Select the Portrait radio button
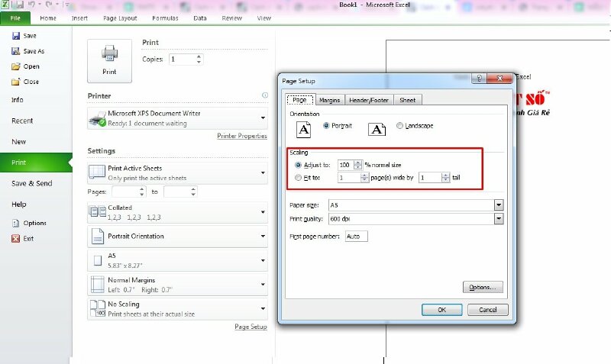This screenshot has width=611, height=364. point(326,125)
